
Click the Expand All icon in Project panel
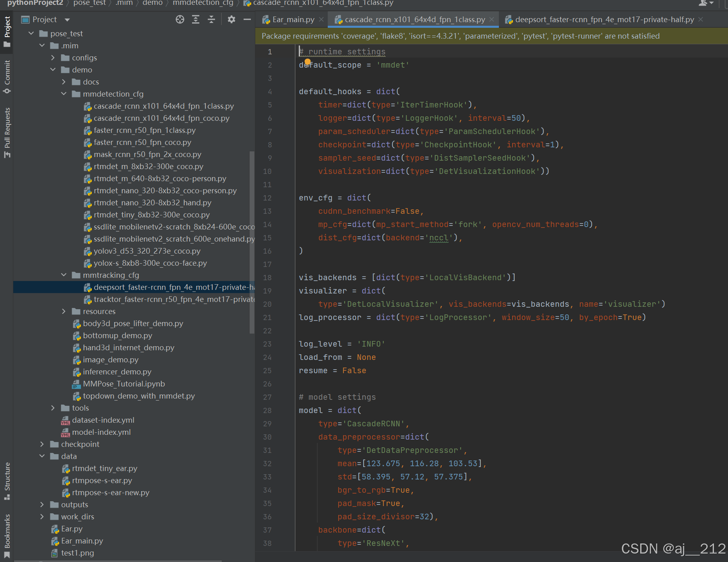pos(196,19)
